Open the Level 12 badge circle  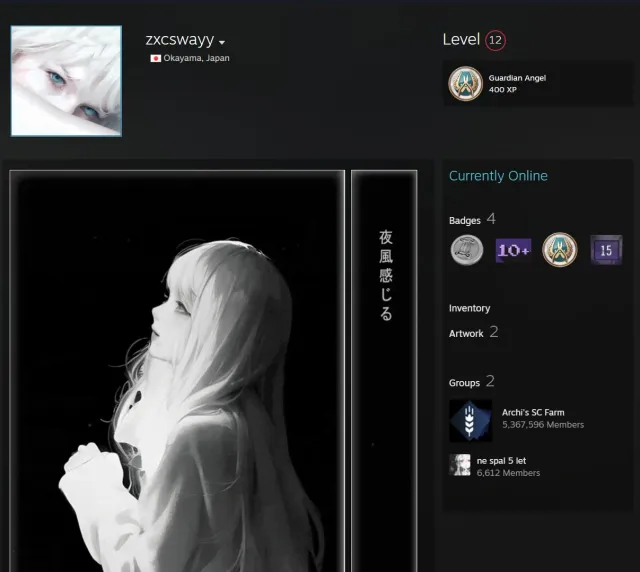point(495,40)
